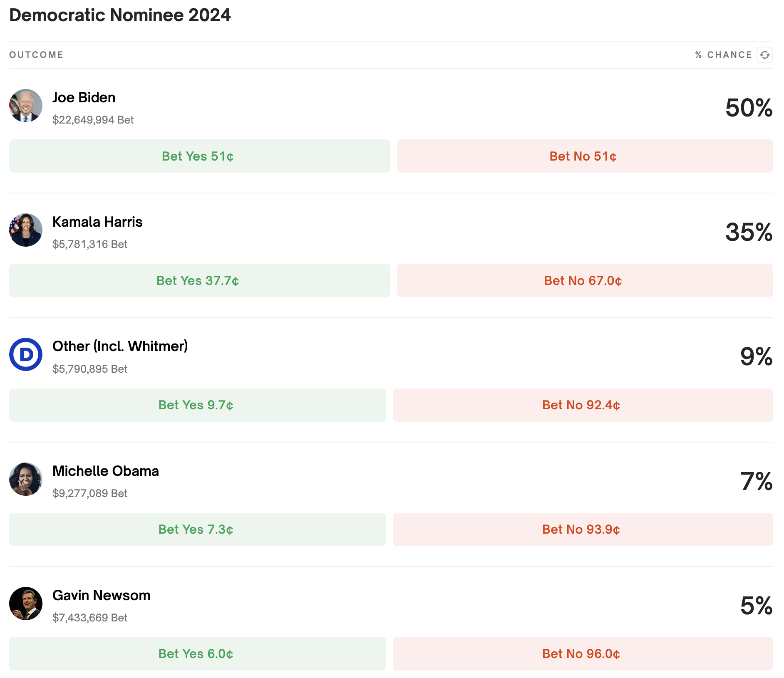Place Bet Yes 7.3¢ on Michelle Obama
Viewport: 784px width, 678px height.
[197, 530]
